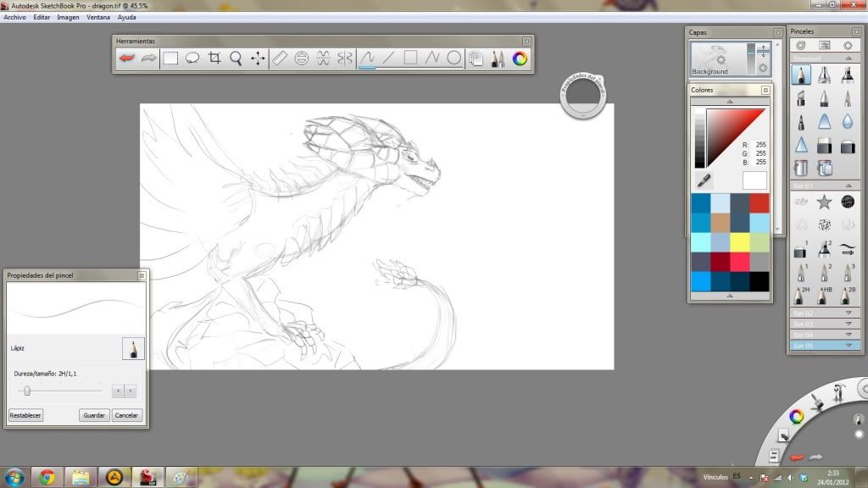868x488 pixels.
Task: Open Windows Explorer folder from taskbar
Action: [x=81, y=477]
